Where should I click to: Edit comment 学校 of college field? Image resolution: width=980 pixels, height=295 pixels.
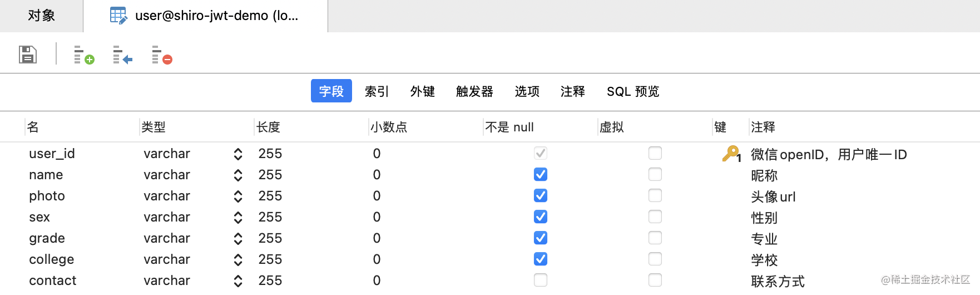point(764,260)
